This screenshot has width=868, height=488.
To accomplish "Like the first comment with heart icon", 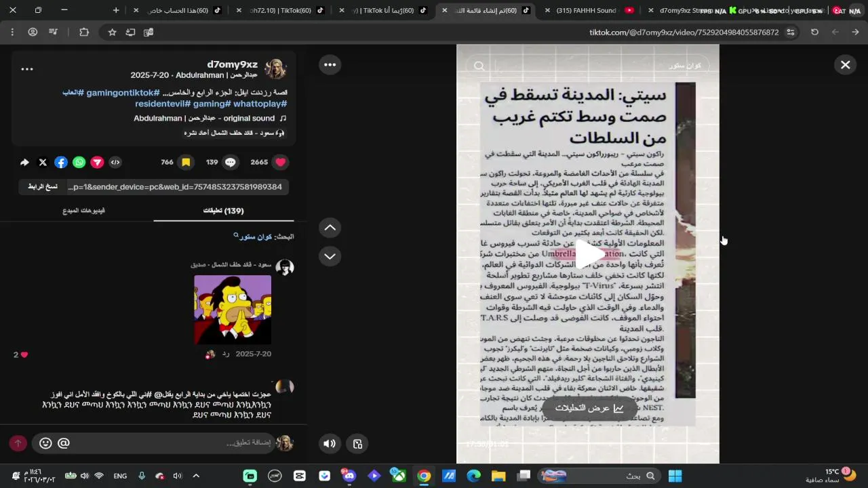I will (x=24, y=354).
